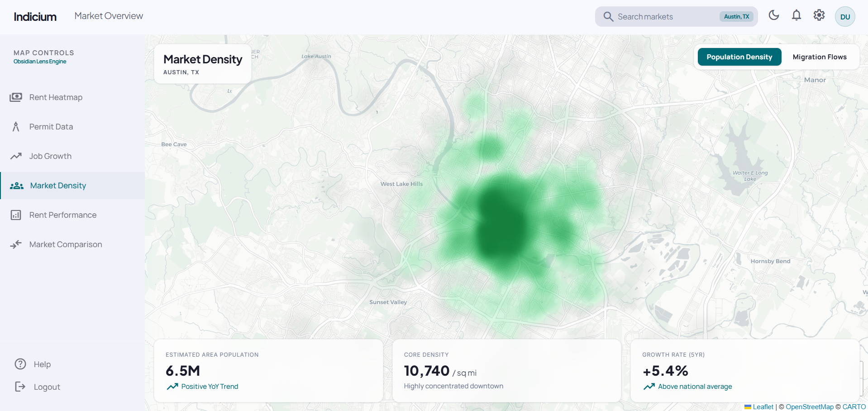Click the Sunset Valley map label
Screen dimensions: 868x411
tap(388, 302)
